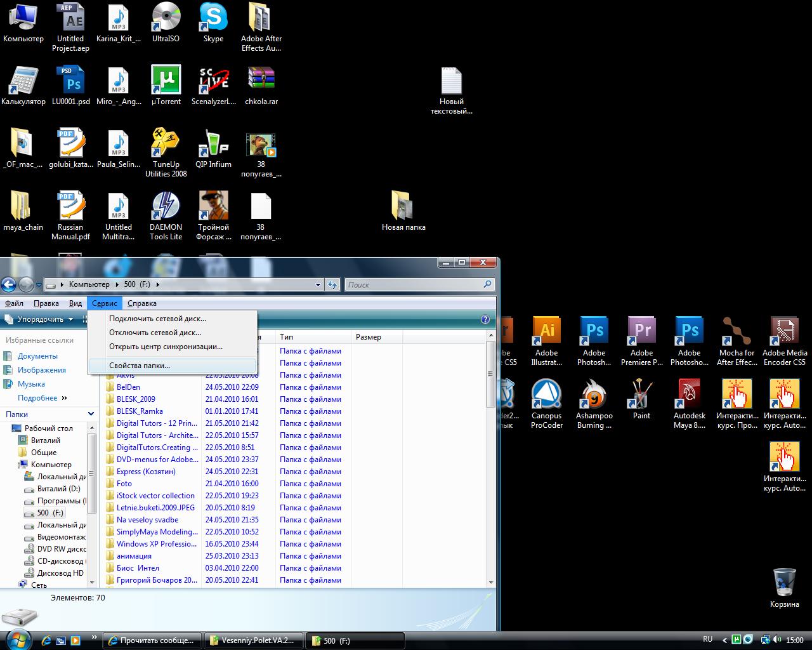
Task: Expand the address bar history dropdown
Action: (x=318, y=285)
